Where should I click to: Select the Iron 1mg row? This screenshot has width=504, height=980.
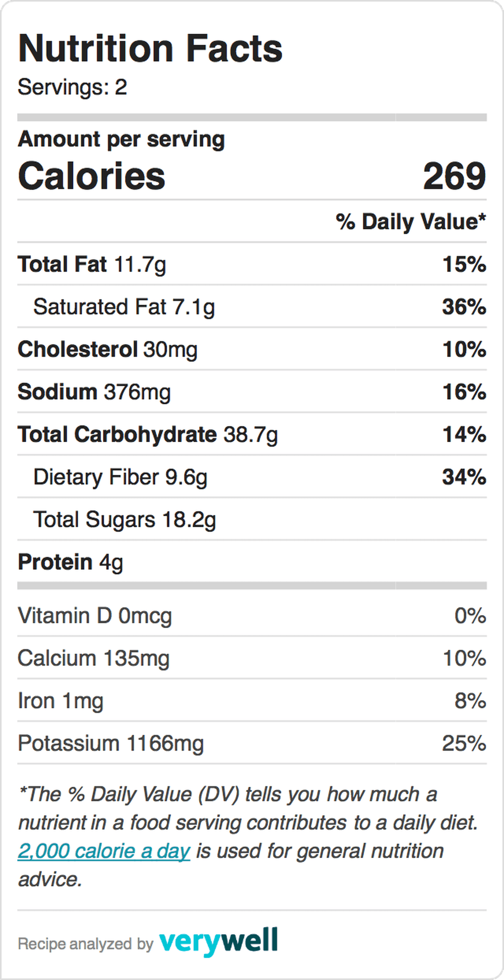252,701
